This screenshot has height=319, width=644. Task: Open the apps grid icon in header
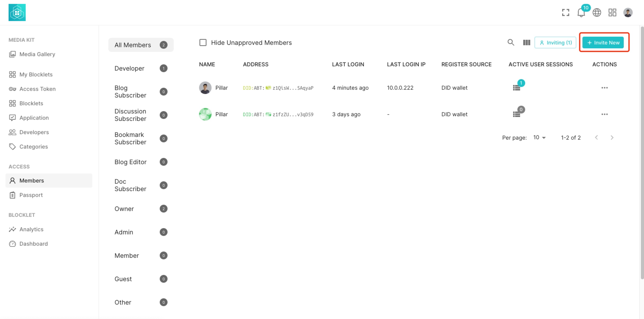pos(612,12)
